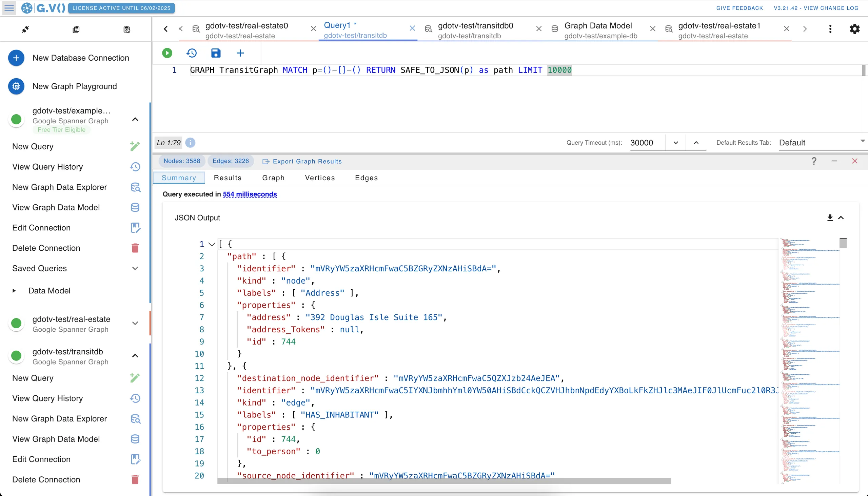Click the trash icon for gdotv-test/transitdb Delete Connection
This screenshot has height=496, width=868.
tap(135, 480)
